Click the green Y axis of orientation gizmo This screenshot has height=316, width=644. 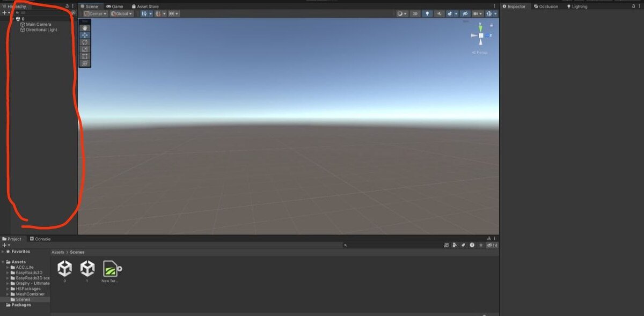pos(481,27)
